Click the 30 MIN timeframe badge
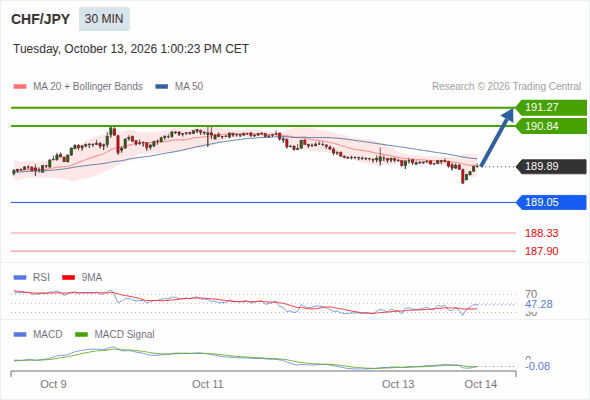The image size is (590, 400). coord(104,19)
